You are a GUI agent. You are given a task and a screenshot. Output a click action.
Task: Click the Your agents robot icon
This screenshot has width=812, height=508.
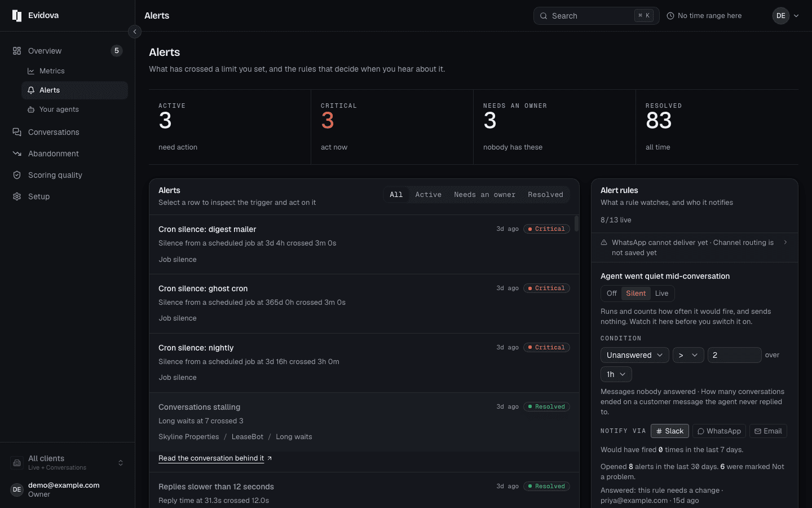[x=31, y=110]
